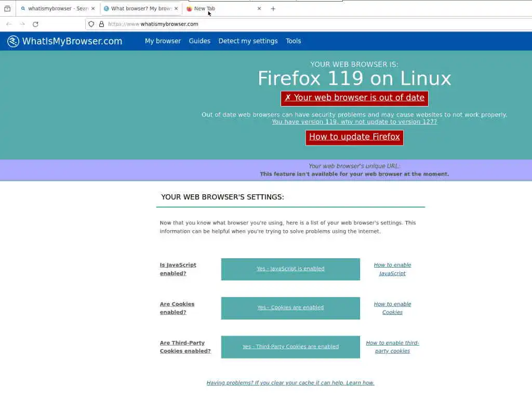This screenshot has width=532, height=399.
Task: Open the Tools menu
Action: coord(293,41)
